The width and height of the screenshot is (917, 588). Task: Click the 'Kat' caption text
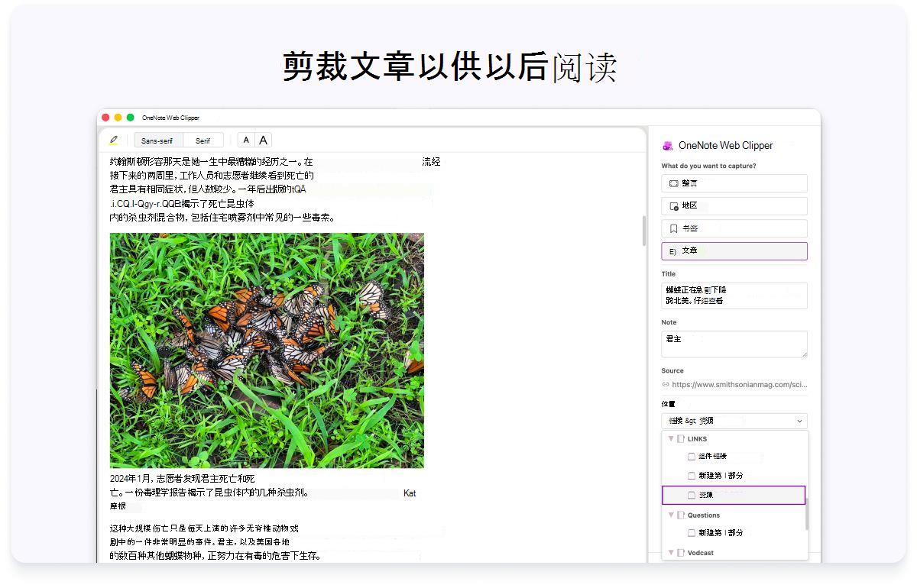410,493
